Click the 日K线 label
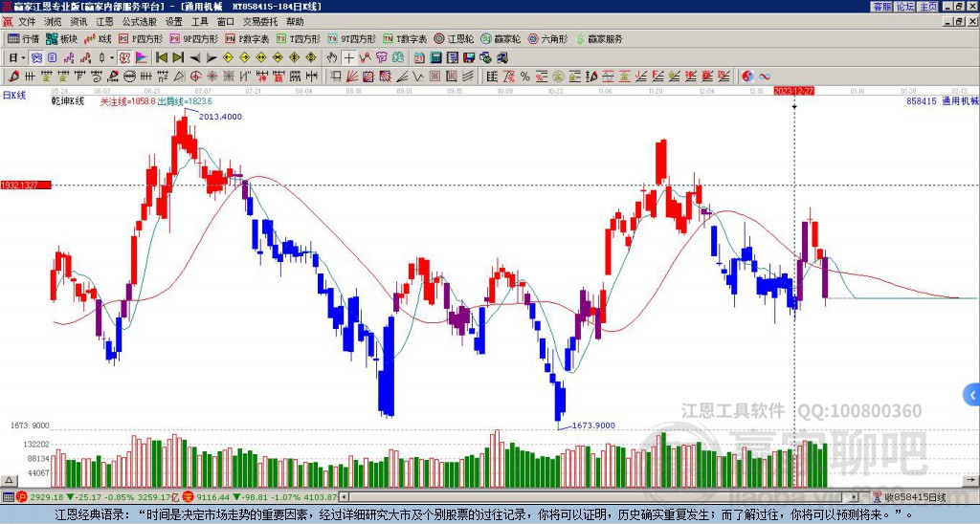 [x=13, y=96]
